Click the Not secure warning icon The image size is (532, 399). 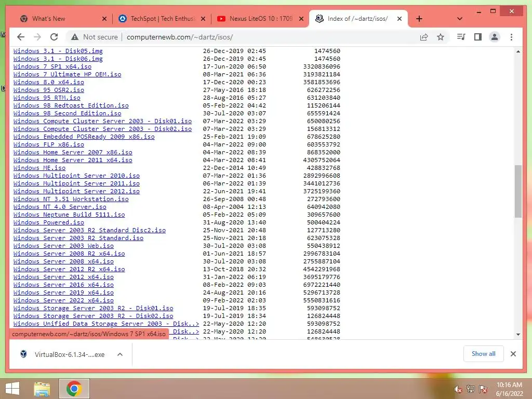click(75, 37)
